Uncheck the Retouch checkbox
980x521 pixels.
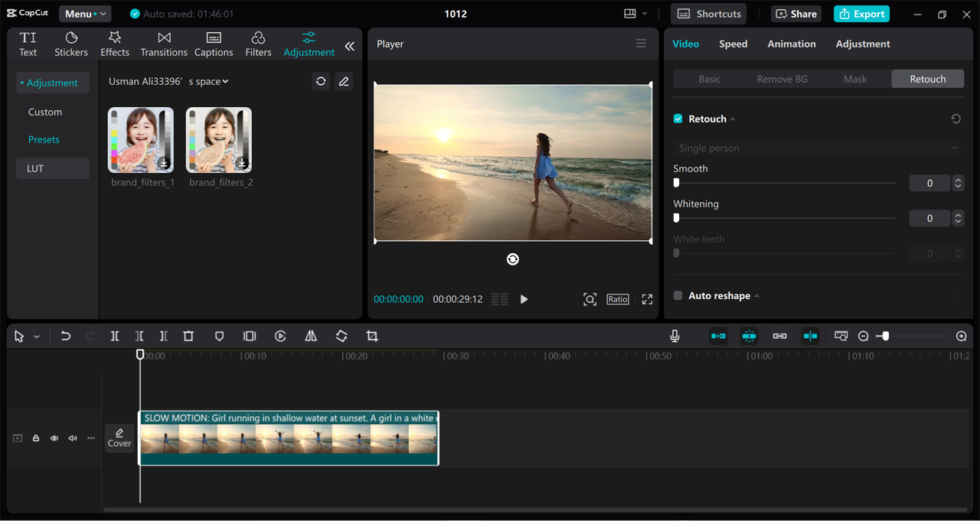coord(678,119)
